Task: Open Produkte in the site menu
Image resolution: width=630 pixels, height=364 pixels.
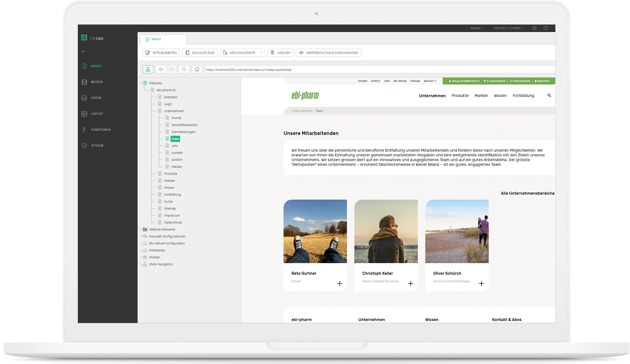Action: 460,96
